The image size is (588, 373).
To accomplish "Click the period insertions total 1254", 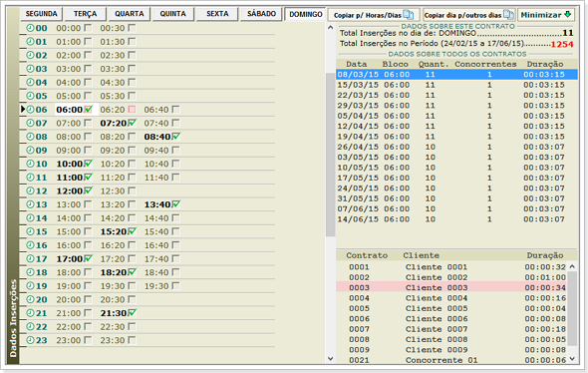I will pos(562,44).
